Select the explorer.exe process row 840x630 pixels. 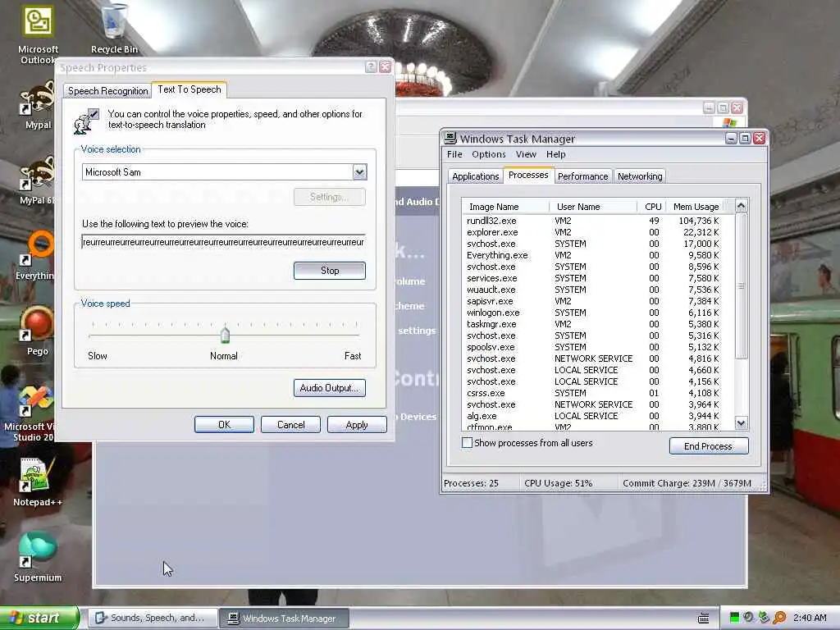click(593, 232)
